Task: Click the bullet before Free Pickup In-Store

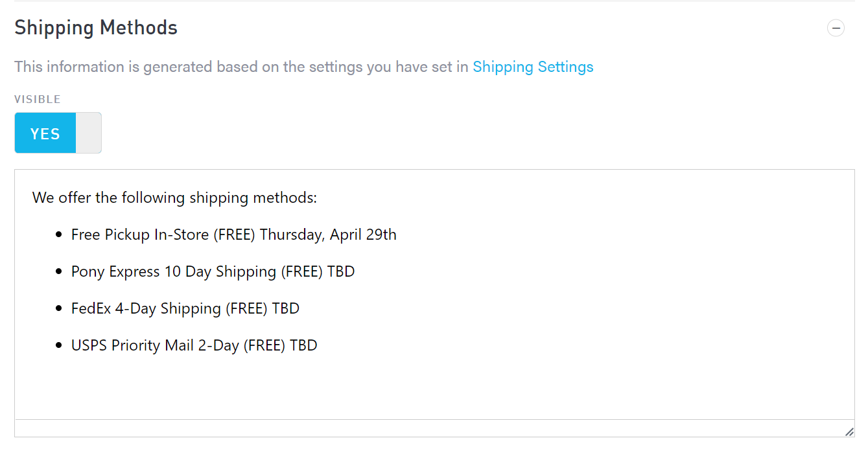Action: tap(60, 235)
